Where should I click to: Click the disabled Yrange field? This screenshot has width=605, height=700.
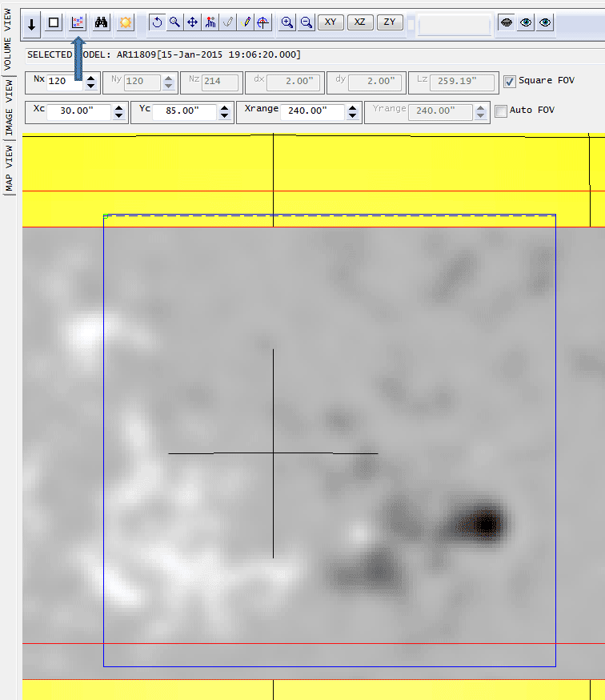[440, 111]
